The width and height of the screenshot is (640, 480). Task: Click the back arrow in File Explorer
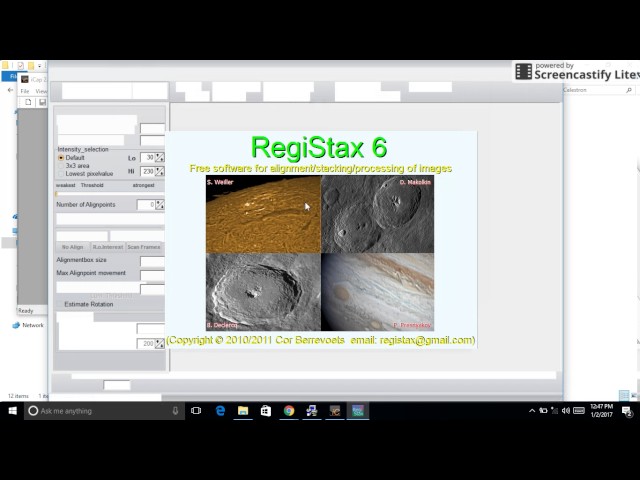(10, 90)
